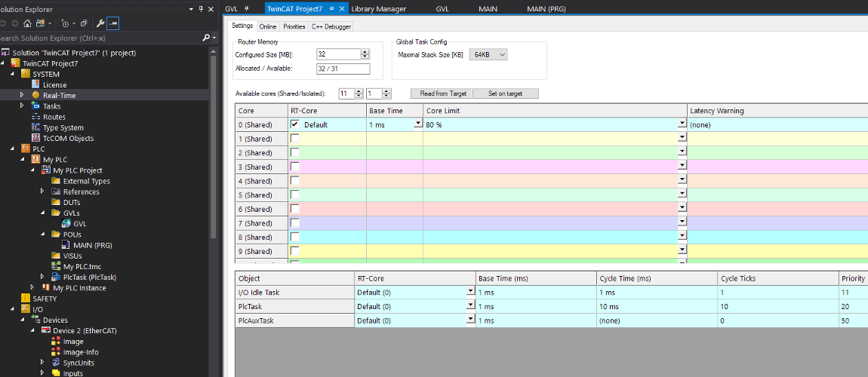Enable RT-Core checkbox for core 5
Screen dimensions: 868x377
pos(295,195)
